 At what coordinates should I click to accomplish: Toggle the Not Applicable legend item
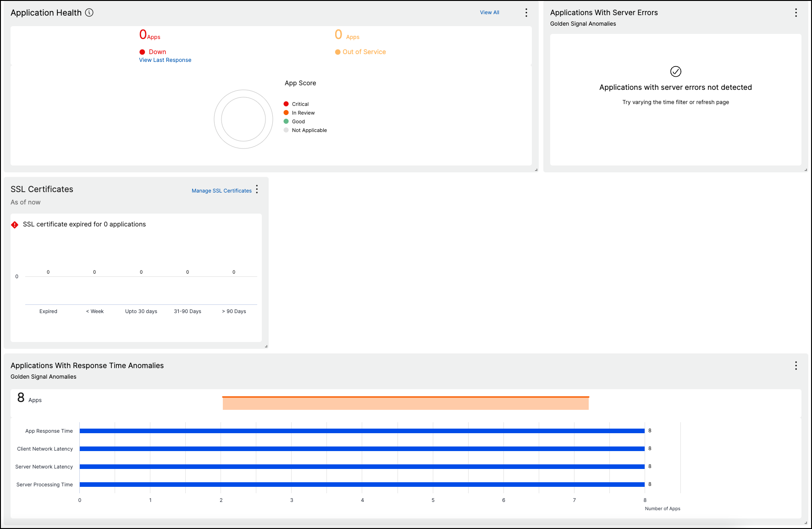point(305,130)
